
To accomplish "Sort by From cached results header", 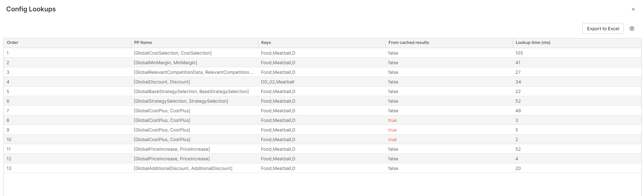I will [x=409, y=43].
